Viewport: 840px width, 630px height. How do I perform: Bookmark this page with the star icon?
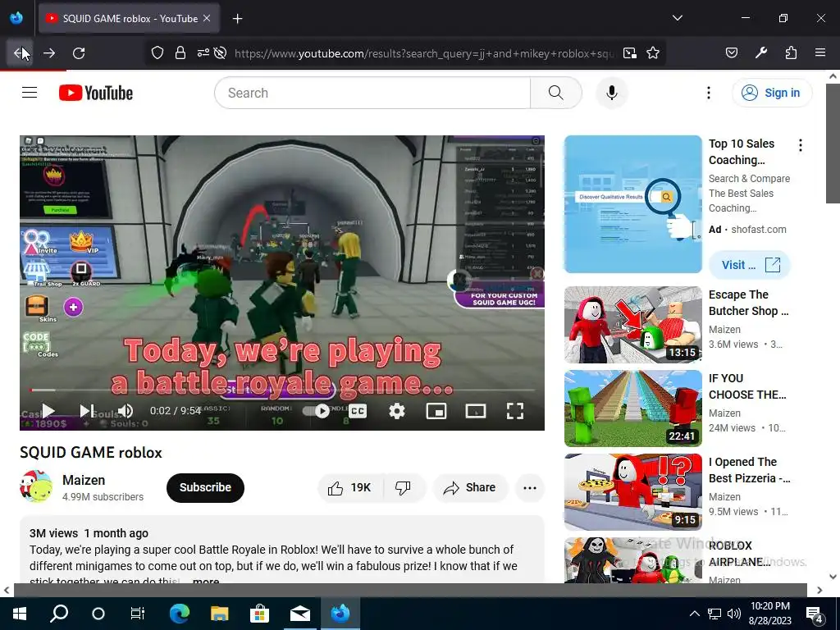click(652, 53)
